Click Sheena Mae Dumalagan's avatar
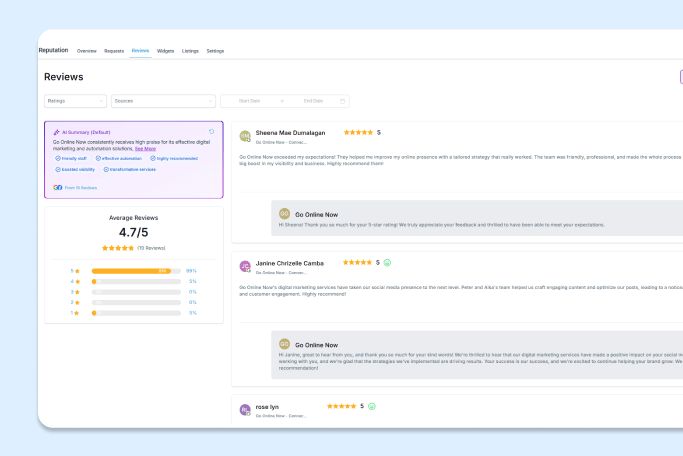683x456 pixels. point(245,135)
